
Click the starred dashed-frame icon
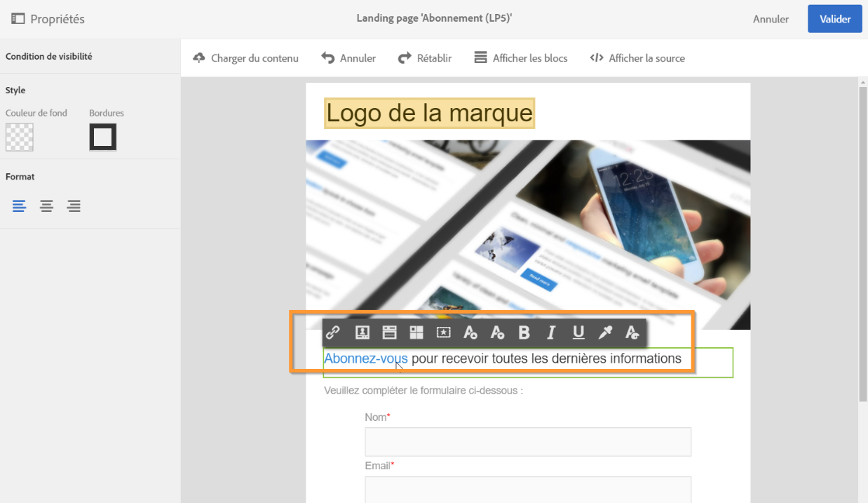443,333
